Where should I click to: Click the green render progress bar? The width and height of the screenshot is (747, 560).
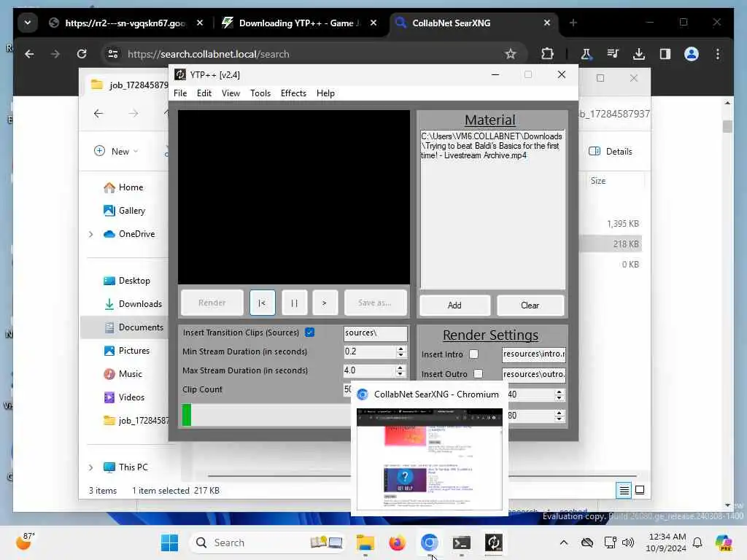266,415
